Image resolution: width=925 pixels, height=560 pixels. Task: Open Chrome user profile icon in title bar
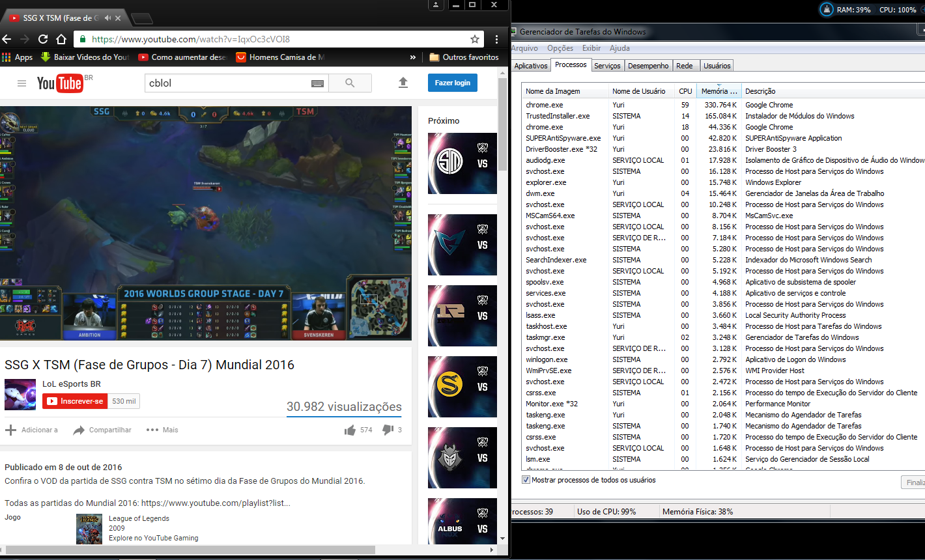click(436, 5)
